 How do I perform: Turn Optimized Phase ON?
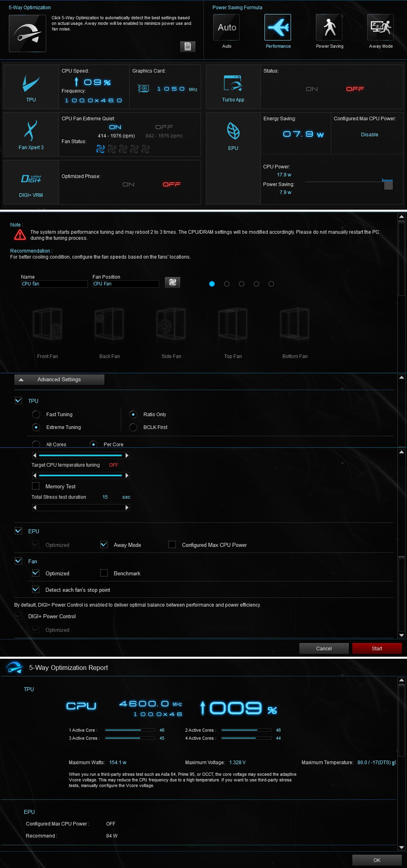(128, 184)
